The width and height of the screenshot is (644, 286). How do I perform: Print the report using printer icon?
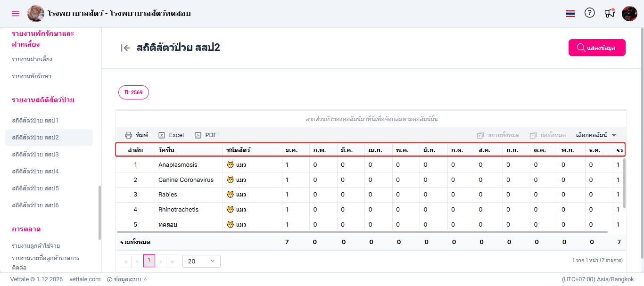[136, 135]
